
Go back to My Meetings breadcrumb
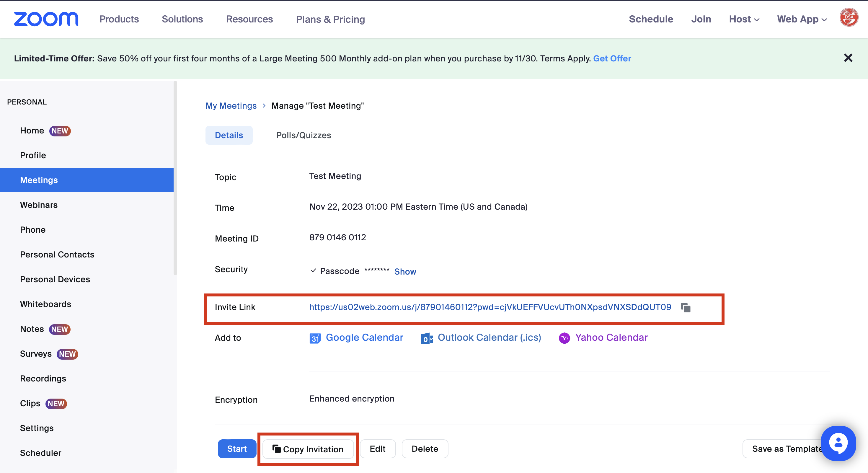click(x=231, y=106)
